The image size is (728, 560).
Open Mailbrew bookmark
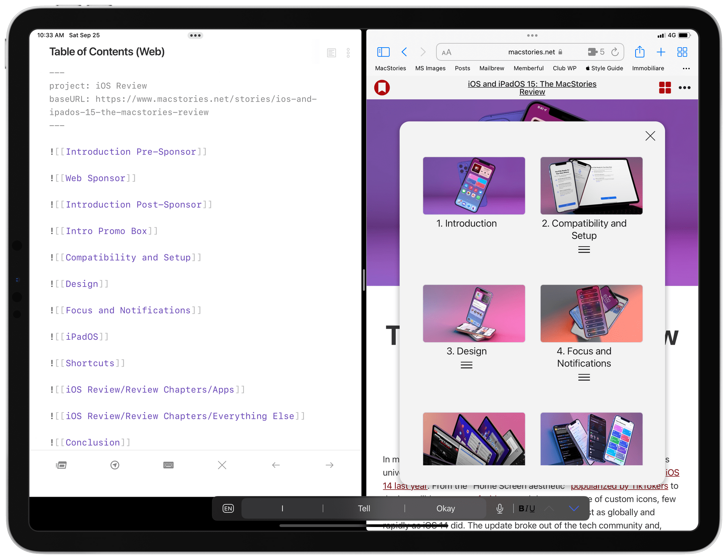[x=492, y=68]
